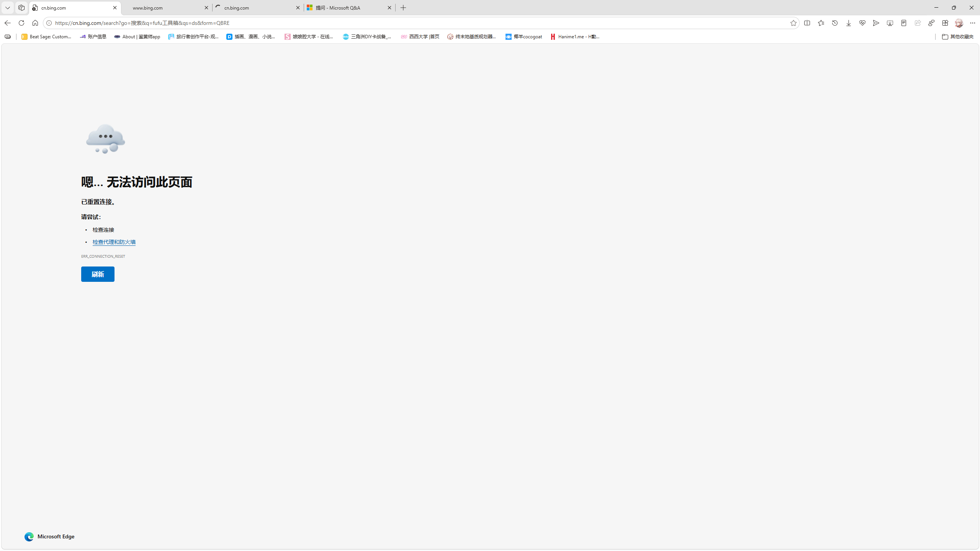Go back to the previous page
The height and width of the screenshot is (551, 980).
(8, 23)
